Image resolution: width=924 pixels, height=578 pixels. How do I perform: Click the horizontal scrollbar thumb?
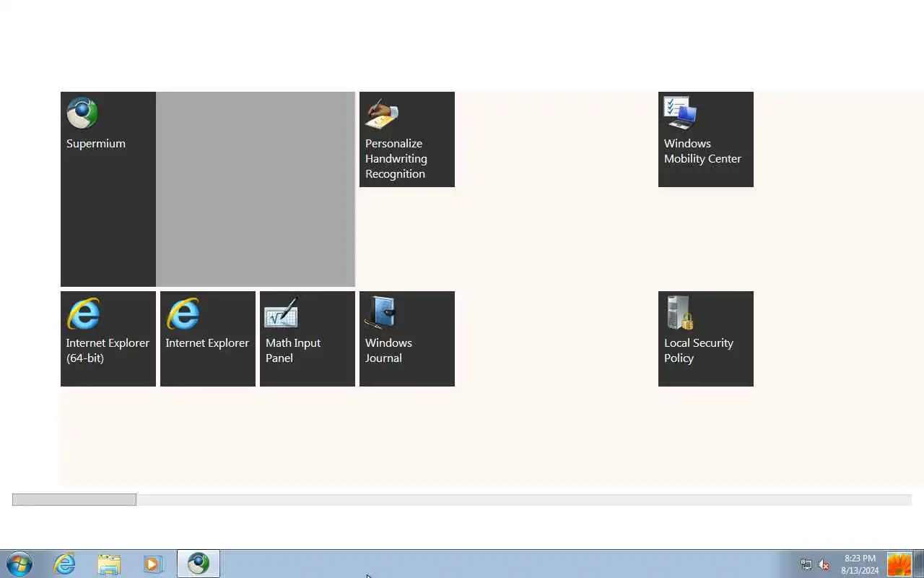point(74,500)
